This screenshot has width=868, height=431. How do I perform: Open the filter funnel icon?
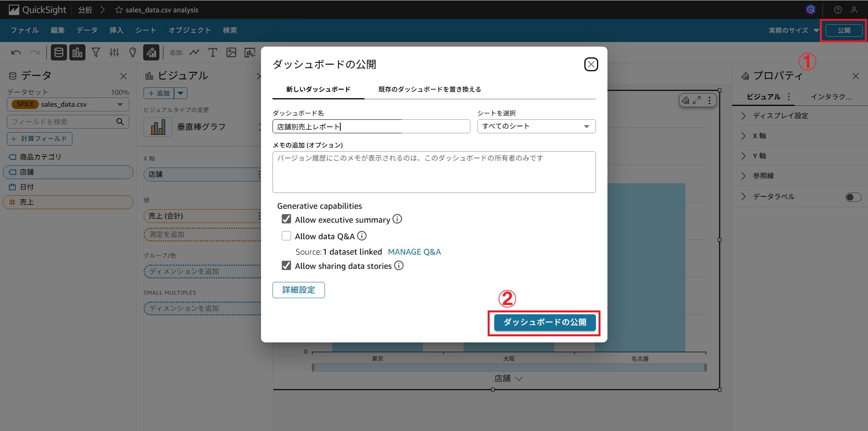(x=96, y=52)
